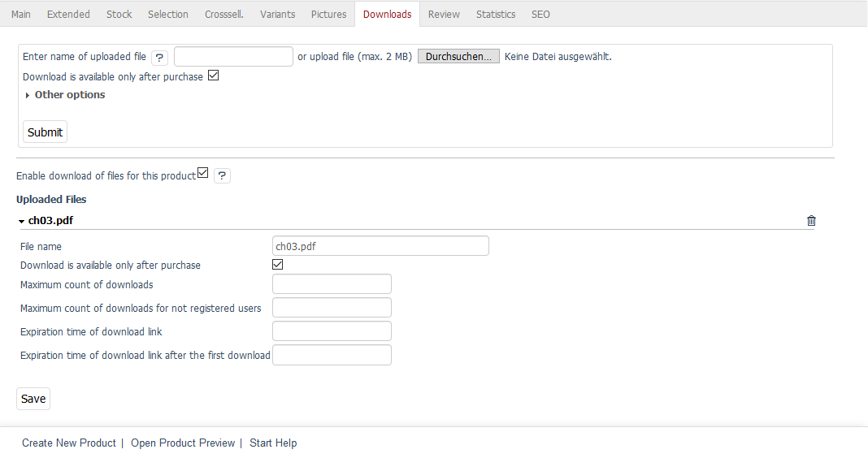Click the Uploaded Files heading

pos(51,199)
